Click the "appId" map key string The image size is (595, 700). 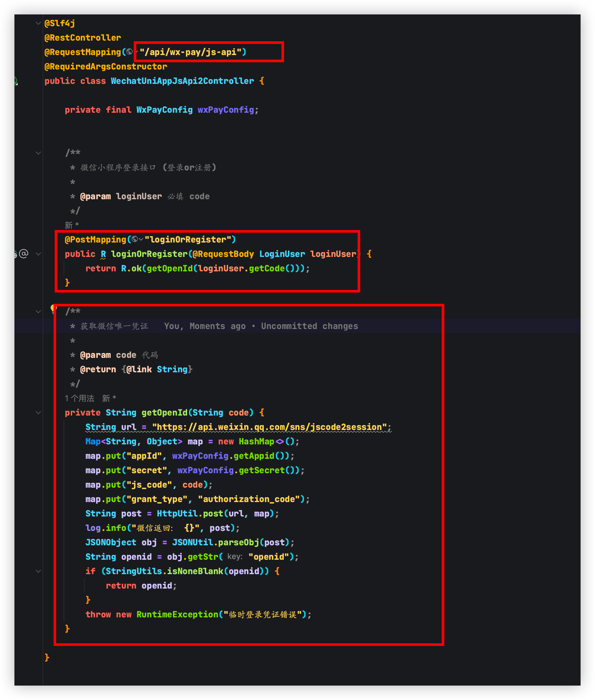coord(144,456)
